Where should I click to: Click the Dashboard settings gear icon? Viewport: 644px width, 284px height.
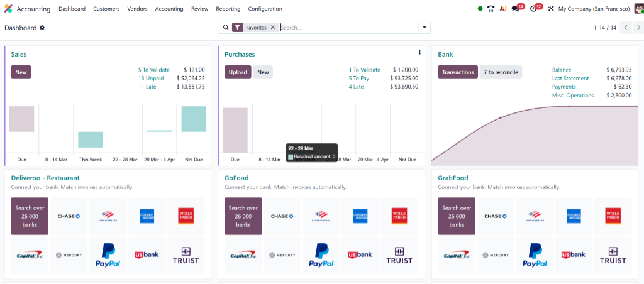[x=42, y=28]
